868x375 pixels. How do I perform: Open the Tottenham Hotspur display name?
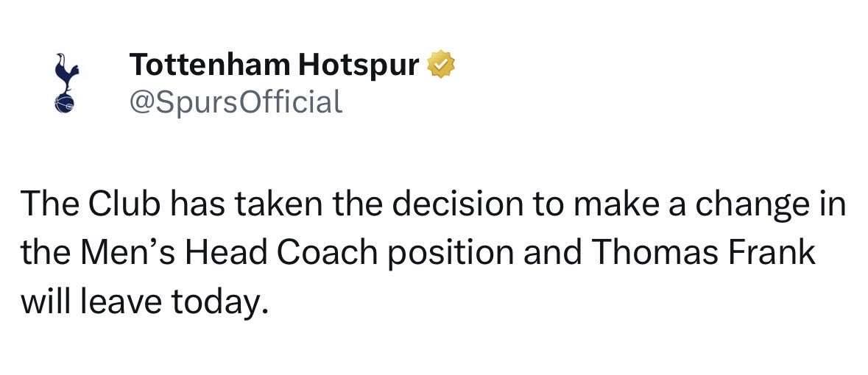275,65
